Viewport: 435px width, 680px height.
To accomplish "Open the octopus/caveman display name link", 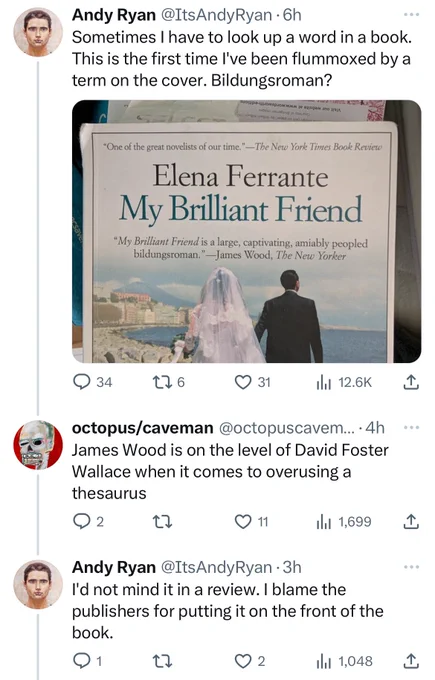I will tap(142, 428).
